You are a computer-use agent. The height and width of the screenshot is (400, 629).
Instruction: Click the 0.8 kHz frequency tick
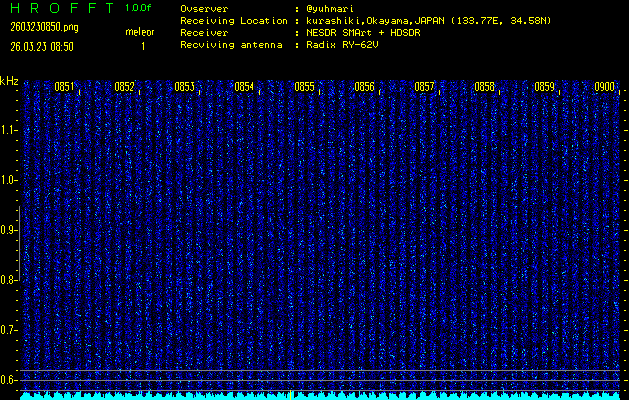tap(9, 280)
